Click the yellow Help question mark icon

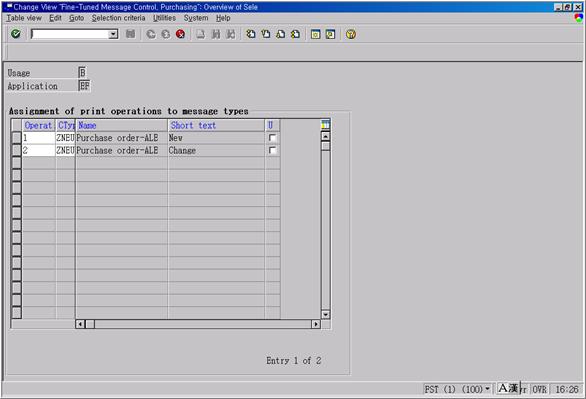351,34
